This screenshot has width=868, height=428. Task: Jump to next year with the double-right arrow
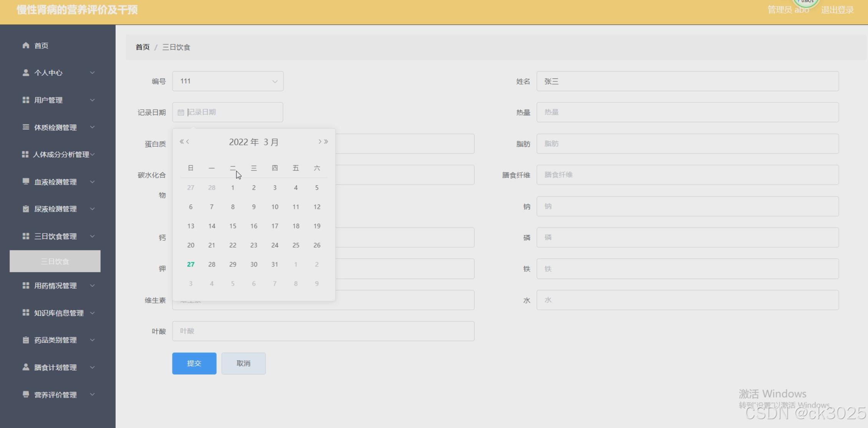pyautogui.click(x=326, y=142)
